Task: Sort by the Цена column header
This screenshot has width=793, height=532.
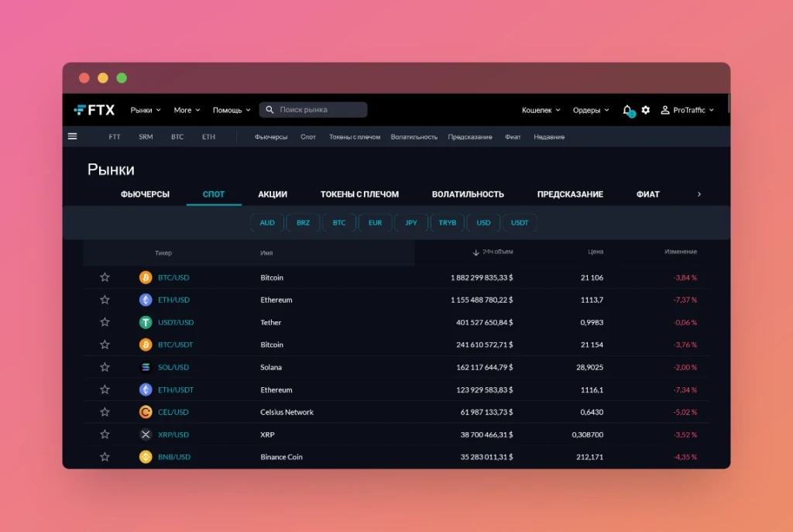Action: [x=596, y=252]
